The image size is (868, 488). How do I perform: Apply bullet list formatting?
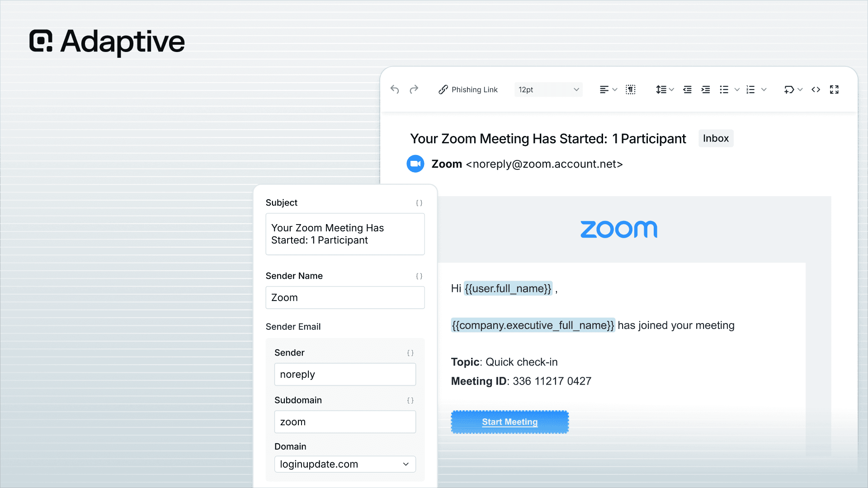(724, 89)
